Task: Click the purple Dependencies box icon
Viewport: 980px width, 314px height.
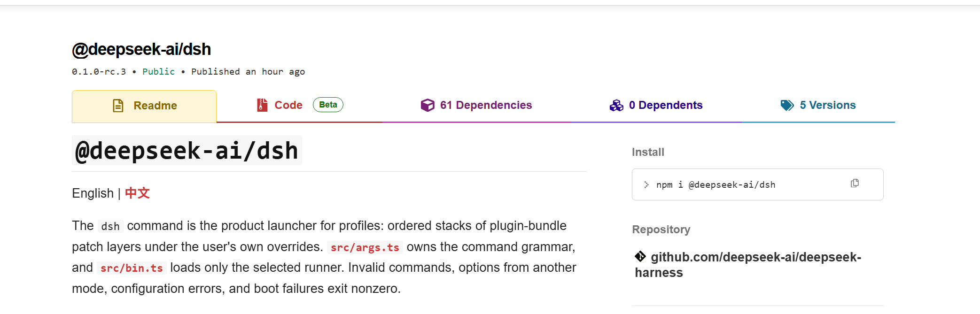Action: coord(428,105)
